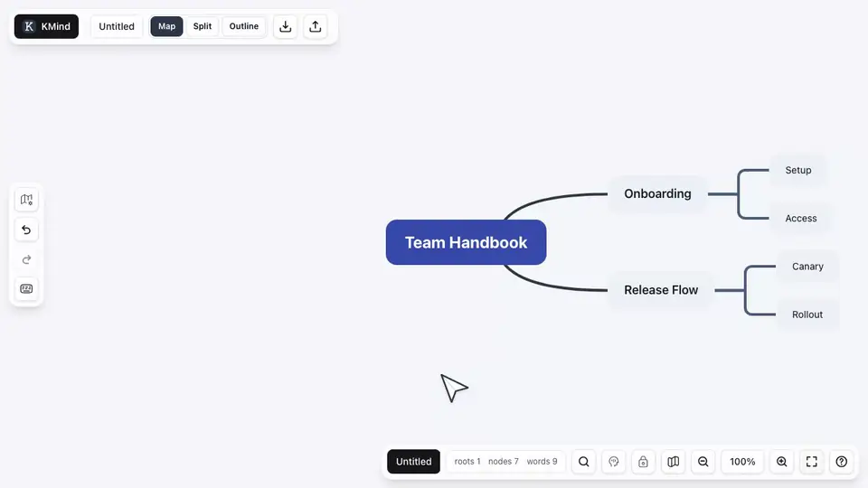
Task: Click the zoom out magnifier
Action: tap(703, 462)
